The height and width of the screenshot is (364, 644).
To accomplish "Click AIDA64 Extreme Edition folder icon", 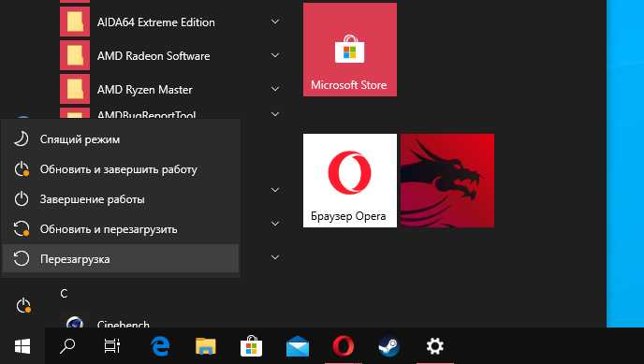I will click(x=75, y=22).
